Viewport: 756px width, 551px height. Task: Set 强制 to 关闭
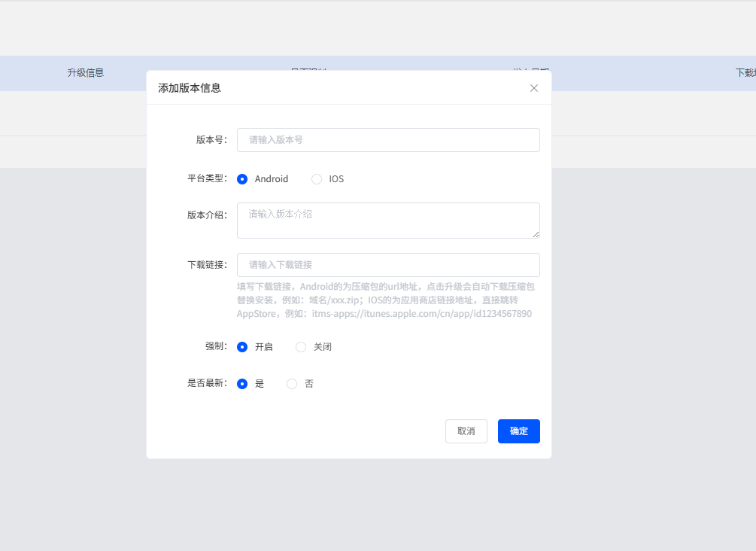(301, 347)
